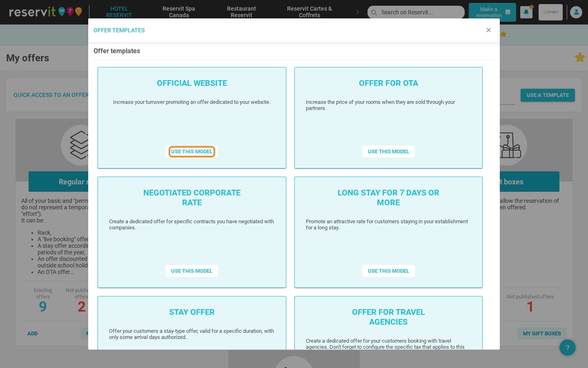
Task: Switch to Restaurant Reservit tab
Action: (241, 12)
